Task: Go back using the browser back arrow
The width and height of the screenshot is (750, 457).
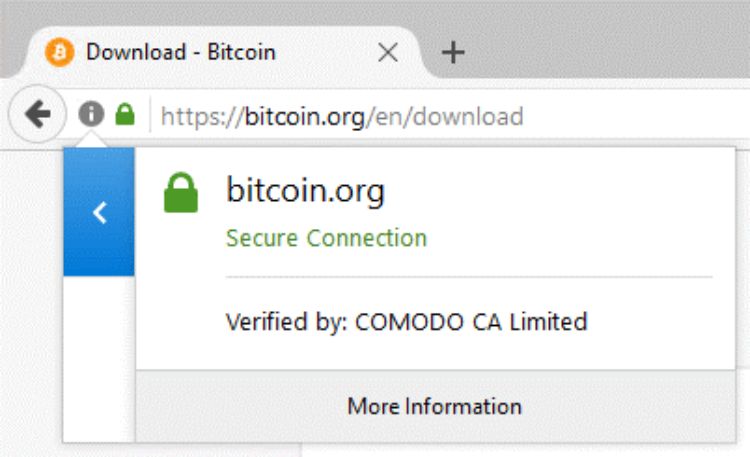Action: (x=37, y=116)
